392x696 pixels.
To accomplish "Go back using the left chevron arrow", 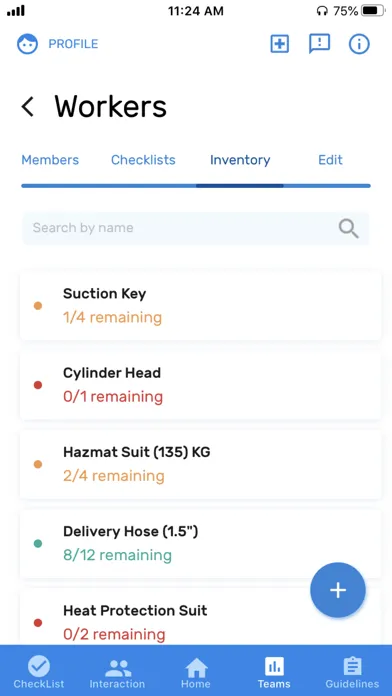I will pyautogui.click(x=28, y=107).
